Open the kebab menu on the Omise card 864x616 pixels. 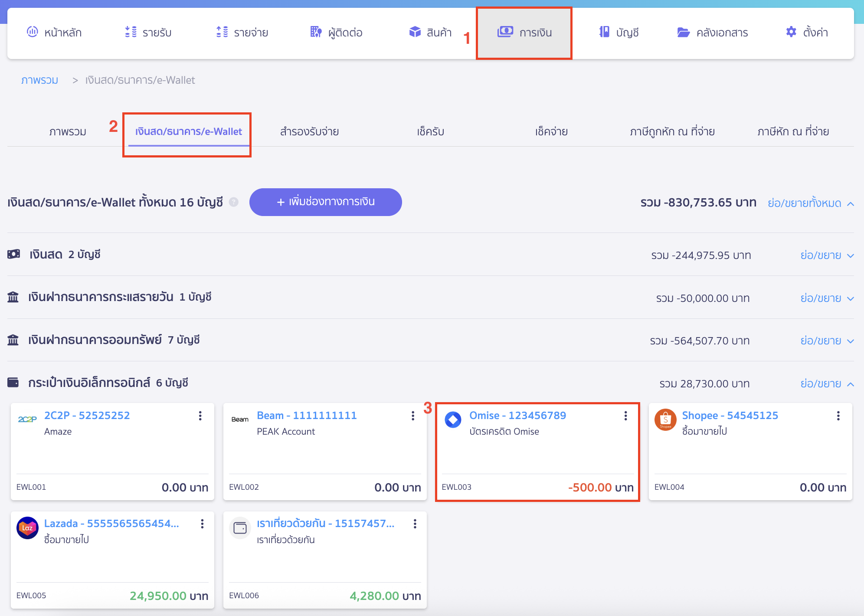point(625,416)
